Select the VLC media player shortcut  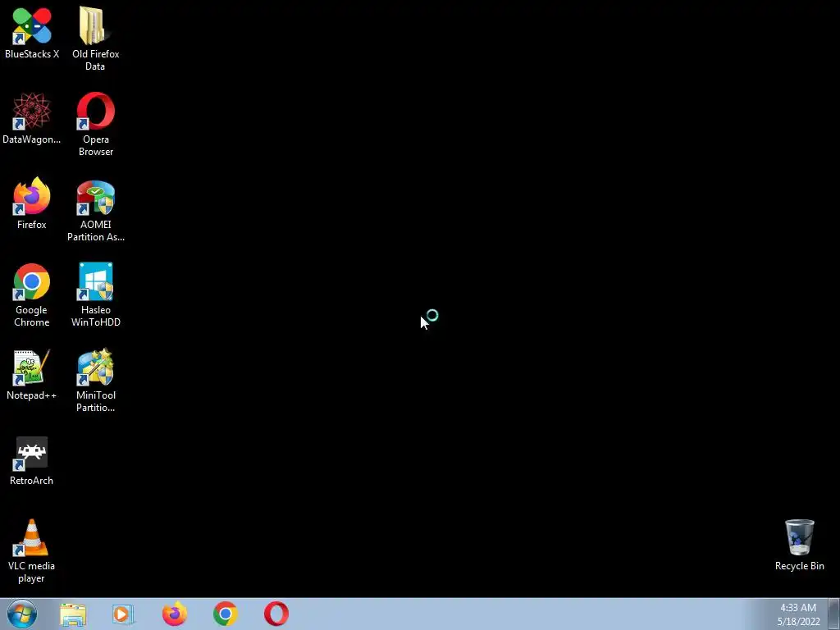32,550
